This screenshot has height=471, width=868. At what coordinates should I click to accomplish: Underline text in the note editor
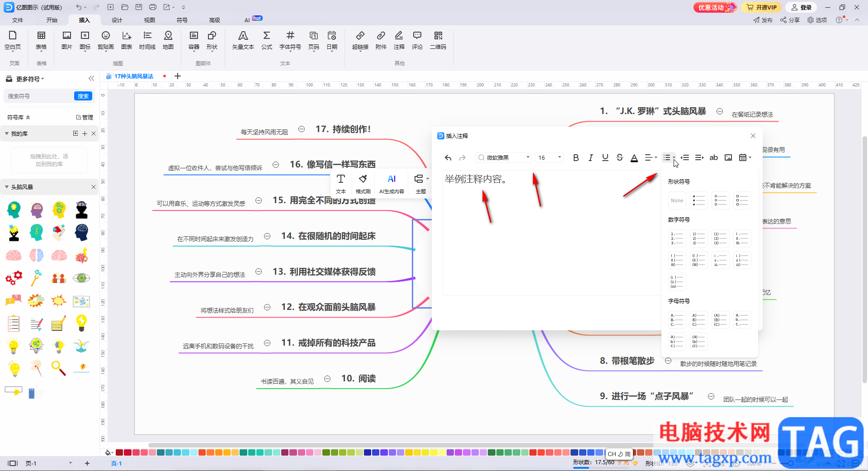click(x=605, y=157)
